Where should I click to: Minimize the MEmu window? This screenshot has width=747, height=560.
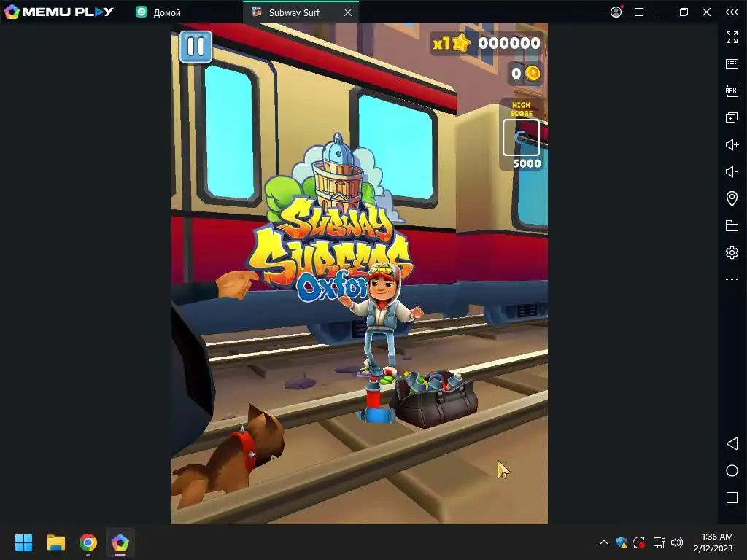pyautogui.click(x=661, y=12)
